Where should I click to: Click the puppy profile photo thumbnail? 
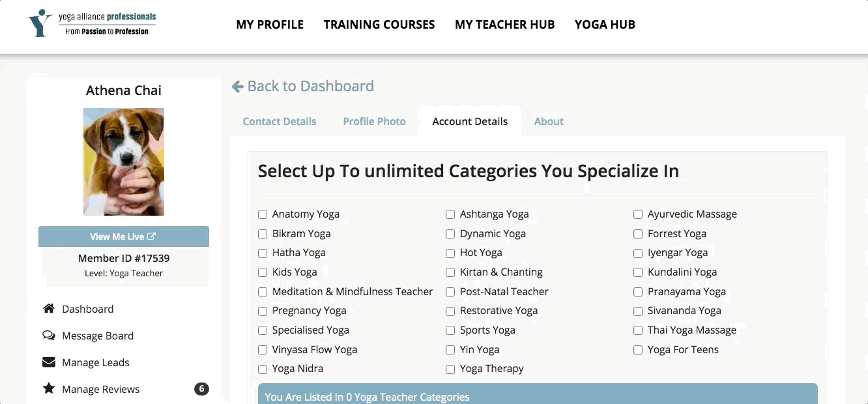pyautogui.click(x=124, y=162)
